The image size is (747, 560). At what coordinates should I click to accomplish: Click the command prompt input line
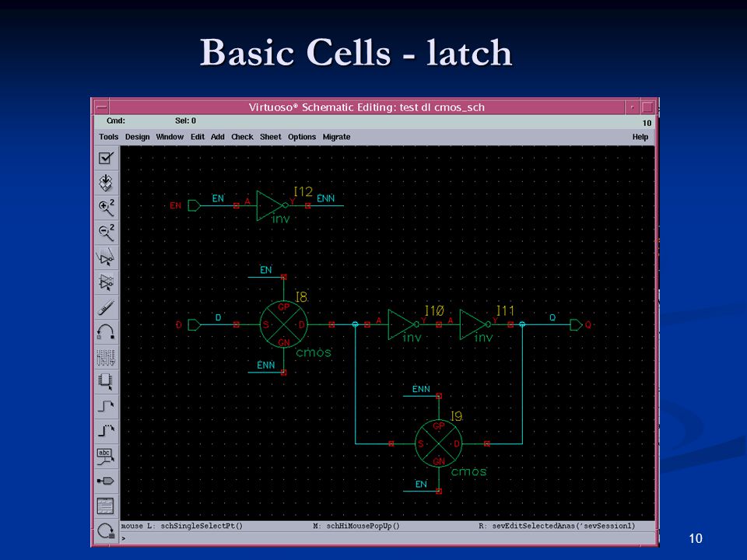click(x=388, y=538)
